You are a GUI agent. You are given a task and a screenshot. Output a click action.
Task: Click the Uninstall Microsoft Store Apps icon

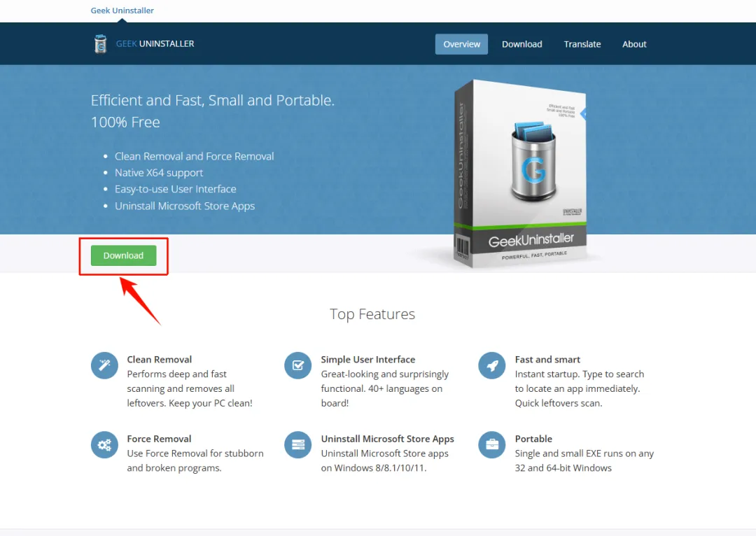pyautogui.click(x=298, y=444)
